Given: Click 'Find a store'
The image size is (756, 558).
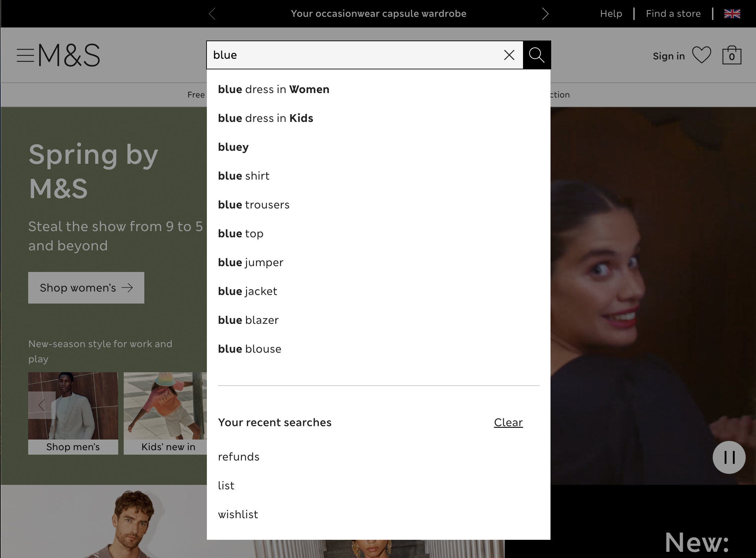Looking at the screenshot, I should 673,14.
